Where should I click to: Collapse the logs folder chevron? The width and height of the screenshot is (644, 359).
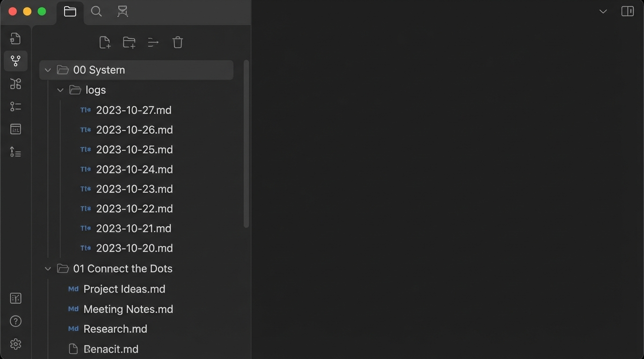click(60, 90)
